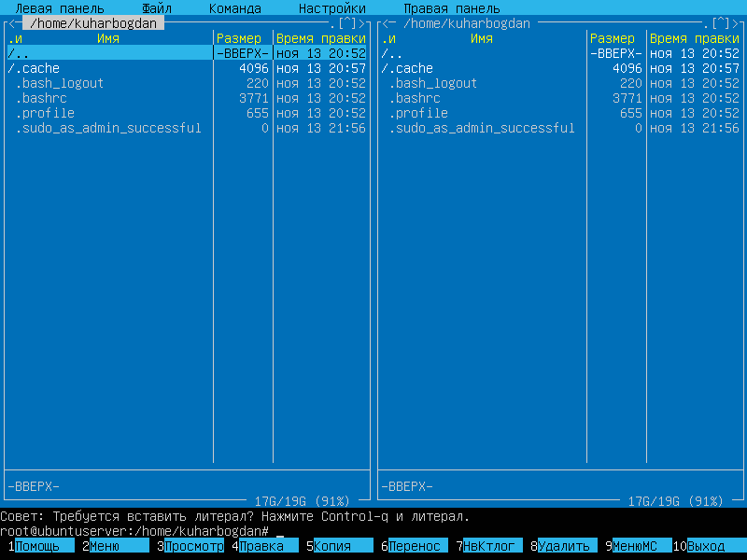Select /.cache directory in the right panel
The width and height of the screenshot is (747, 560).
click(x=407, y=68)
